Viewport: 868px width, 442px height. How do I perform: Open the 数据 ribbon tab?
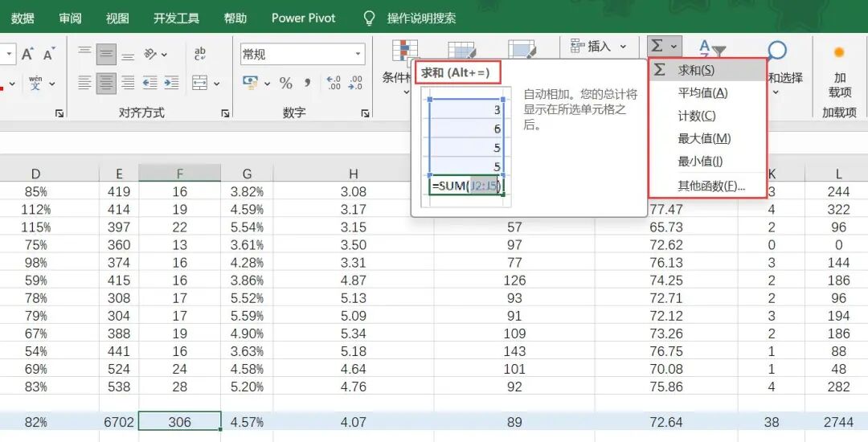point(23,18)
